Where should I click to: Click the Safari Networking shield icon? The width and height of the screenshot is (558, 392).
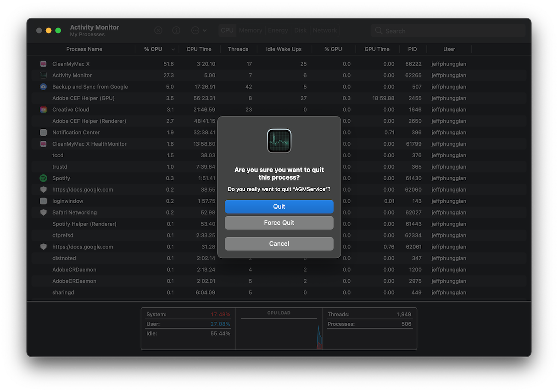[43, 212]
